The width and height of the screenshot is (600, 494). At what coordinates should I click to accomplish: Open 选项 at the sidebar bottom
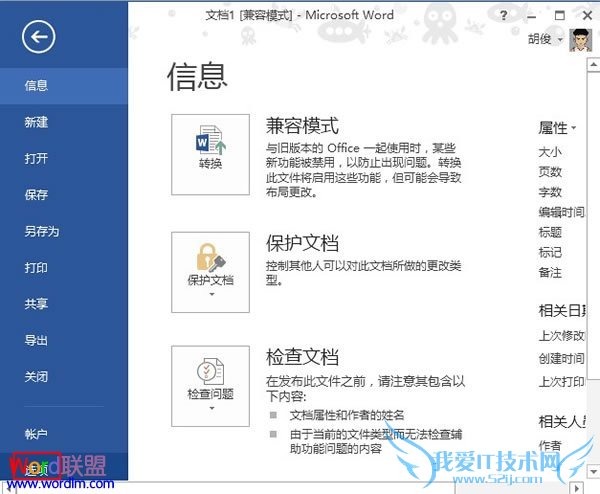coord(36,469)
